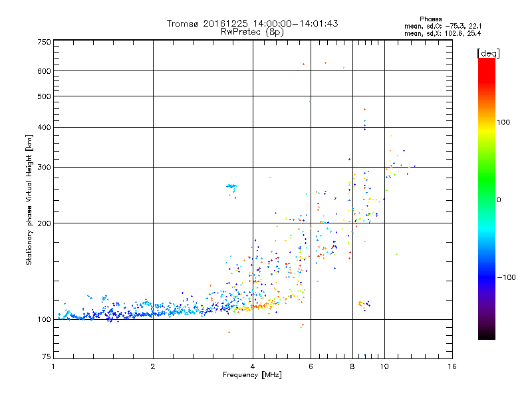The image size is (532, 399).
Task: Click the 'RwPretec (8p)' subtitle
Action: pos(252,32)
